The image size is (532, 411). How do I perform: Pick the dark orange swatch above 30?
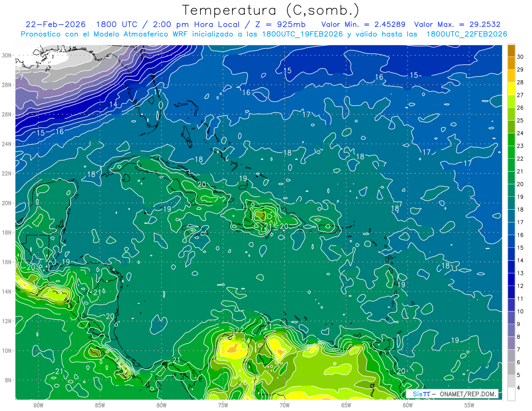point(511,51)
